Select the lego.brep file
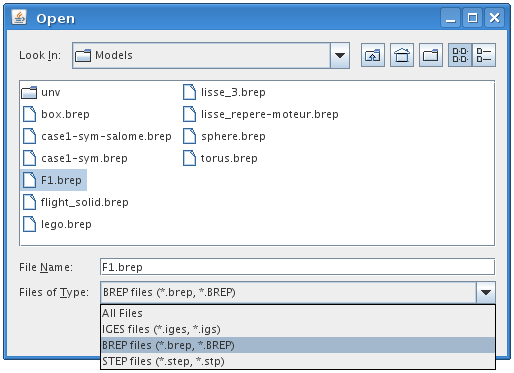The width and height of the screenshot is (514, 373). [x=57, y=224]
